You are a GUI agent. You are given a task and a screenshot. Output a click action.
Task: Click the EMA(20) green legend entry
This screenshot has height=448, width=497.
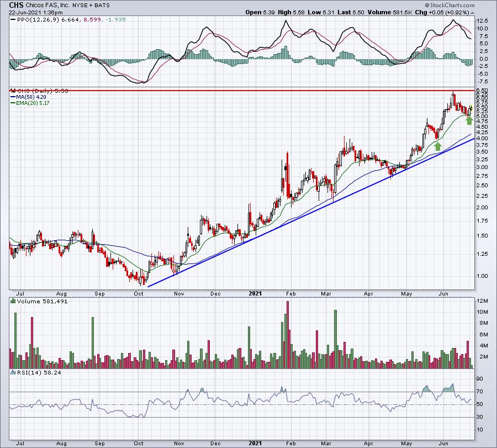(x=30, y=103)
